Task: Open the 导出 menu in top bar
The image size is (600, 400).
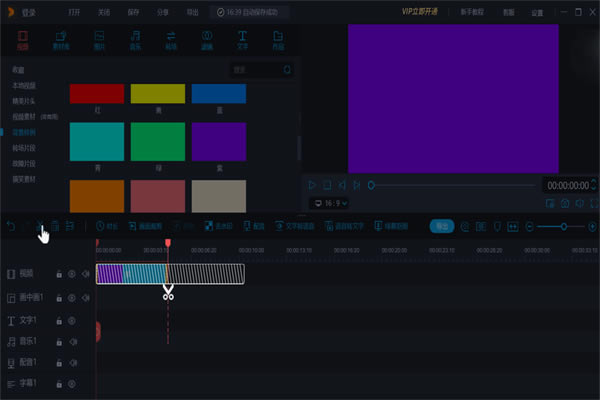Action: 192,11
